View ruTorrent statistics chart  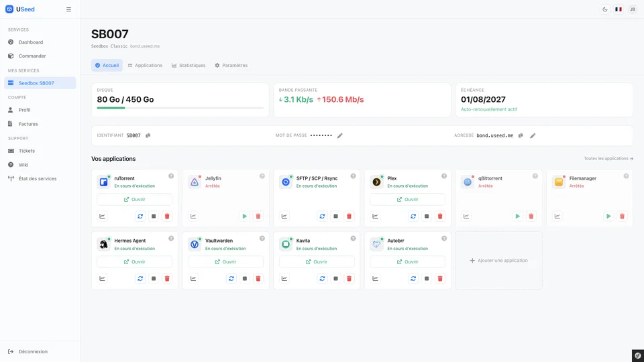[102, 217]
